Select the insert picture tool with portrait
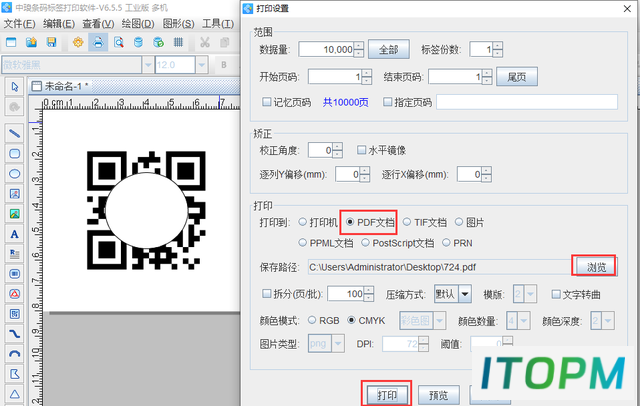The width and height of the screenshot is (640, 406). pyautogui.click(x=15, y=194)
